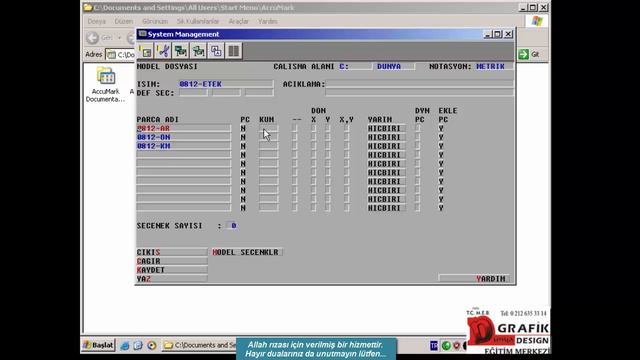
Task: Click the HICBIRI YARIM value in 0812-KH row
Action: tap(386, 146)
